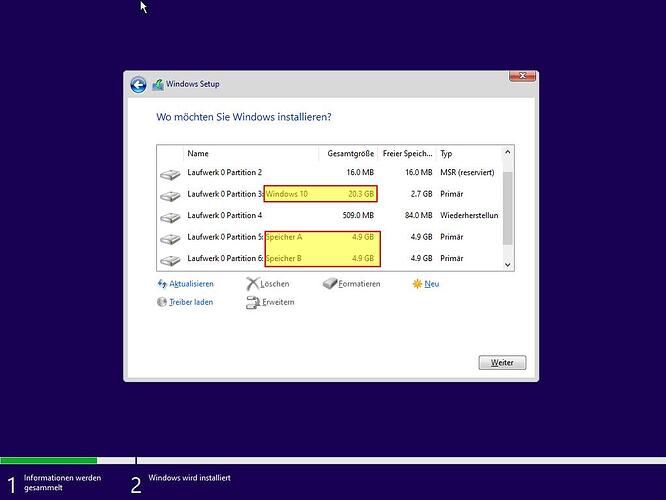This screenshot has width=666, height=500.
Task: Click the 2.7 GB free space cell
Action: coord(421,194)
